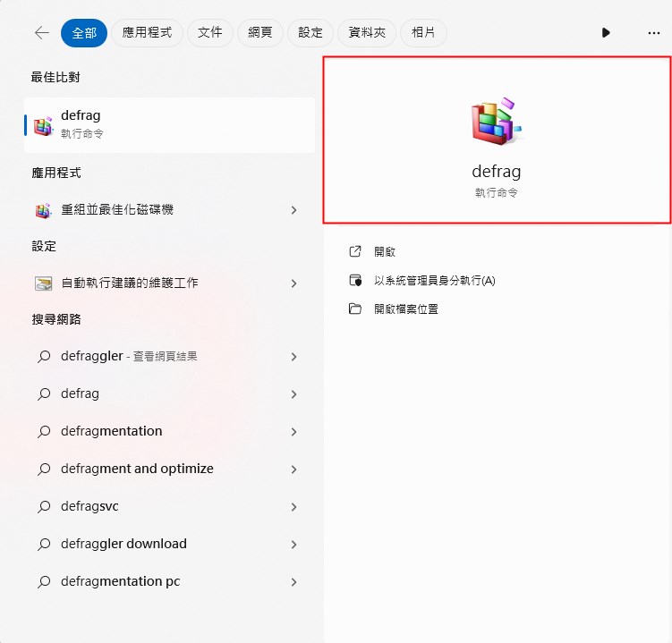Screen dimensions: 672x643
Task: Click the open-external icon beside 開啟
Action: coord(355,251)
